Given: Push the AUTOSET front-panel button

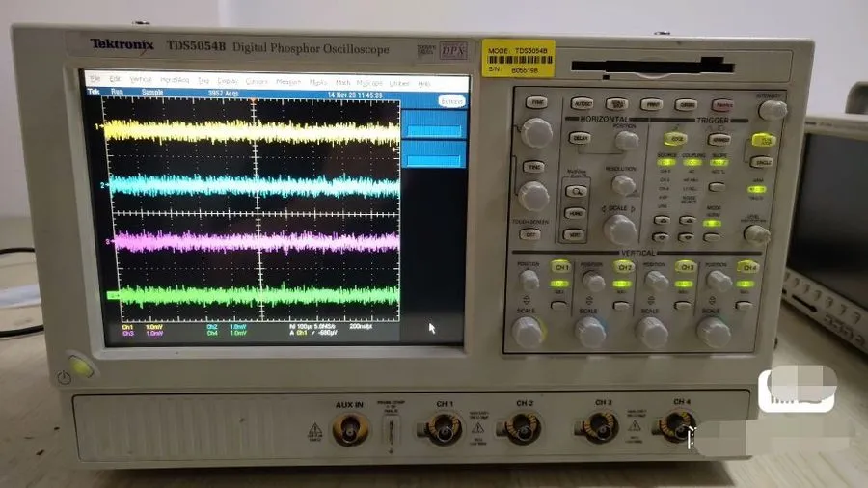Looking at the screenshot, I should (x=582, y=103).
